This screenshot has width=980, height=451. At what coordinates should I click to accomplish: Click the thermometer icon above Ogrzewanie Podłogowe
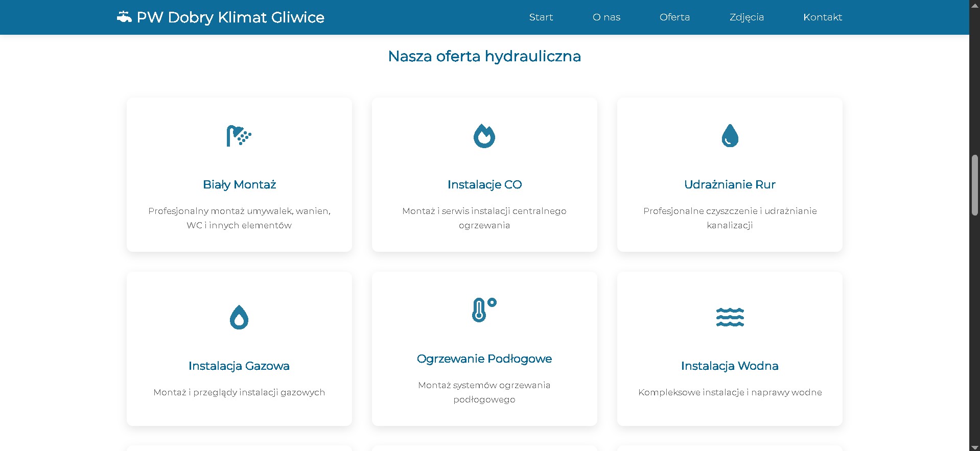(484, 310)
